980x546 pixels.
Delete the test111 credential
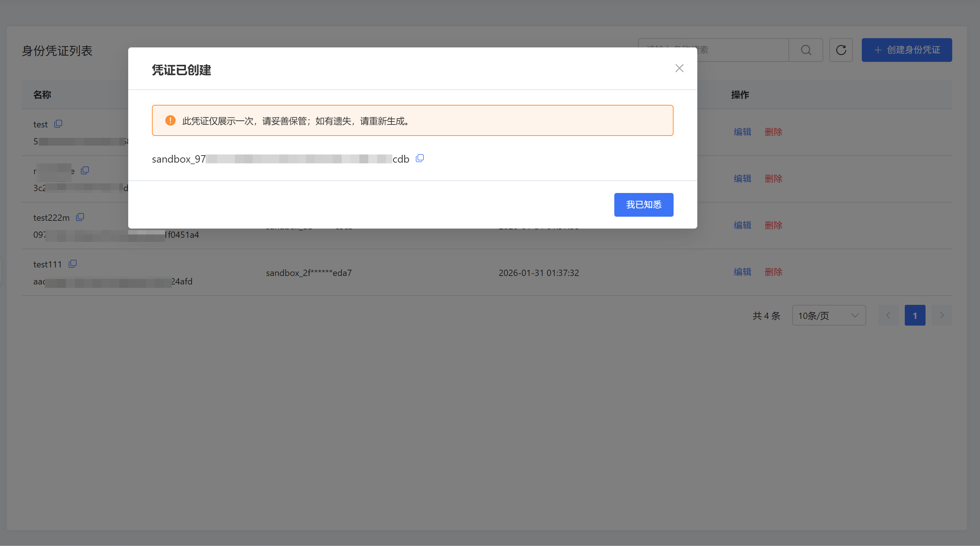pos(773,272)
